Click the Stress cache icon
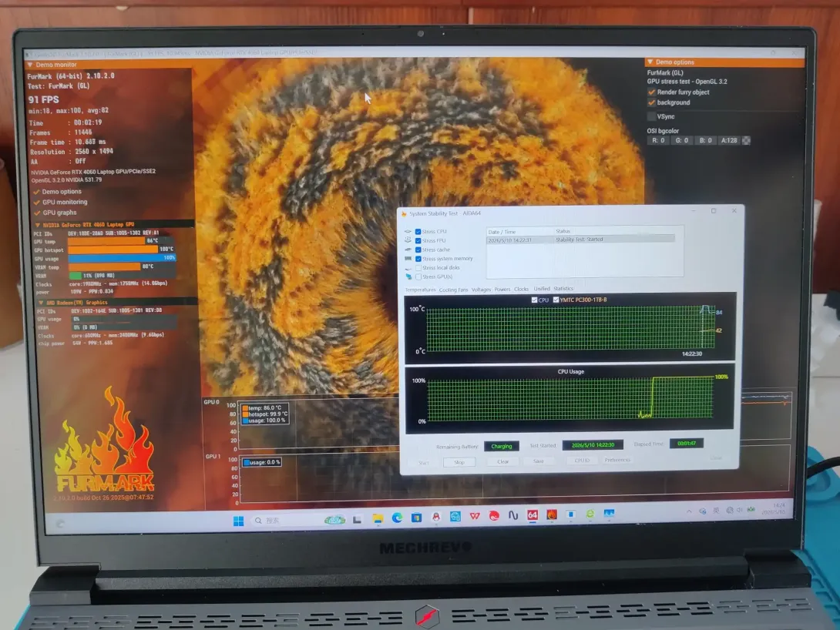 tap(408, 250)
